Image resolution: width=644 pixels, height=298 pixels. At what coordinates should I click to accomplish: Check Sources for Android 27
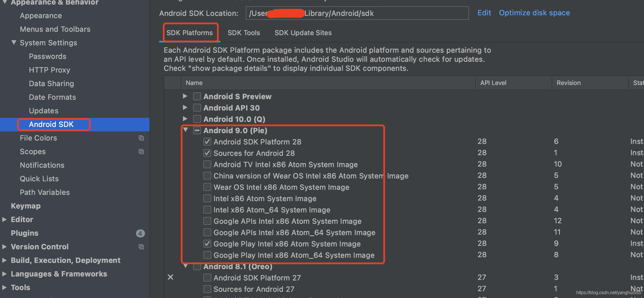[x=207, y=289]
